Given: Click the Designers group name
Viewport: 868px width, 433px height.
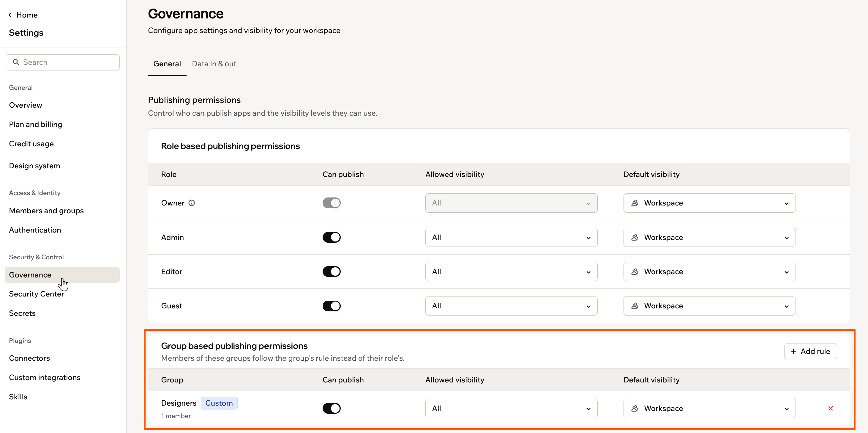Looking at the screenshot, I should (x=179, y=403).
